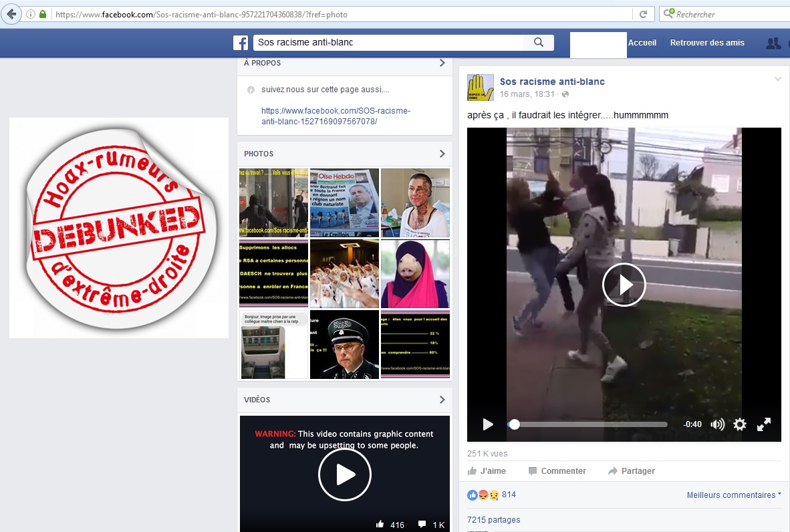This screenshot has width=790, height=532.
Task: Click the J'aime button on the post
Action: (x=487, y=471)
